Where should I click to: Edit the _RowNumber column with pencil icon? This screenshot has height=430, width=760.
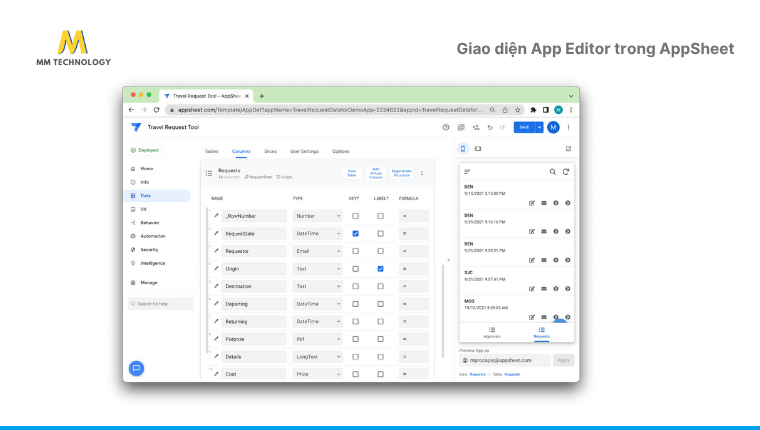pyautogui.click(x=216, y=216)
